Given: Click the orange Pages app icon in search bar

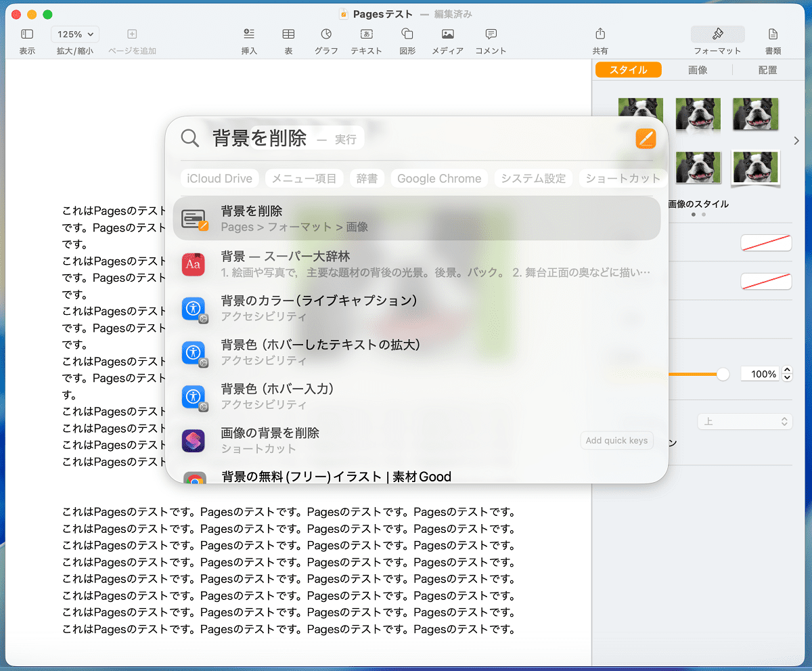Looking at the screenshot, I should pyautogui.click(x=646, y=138).
